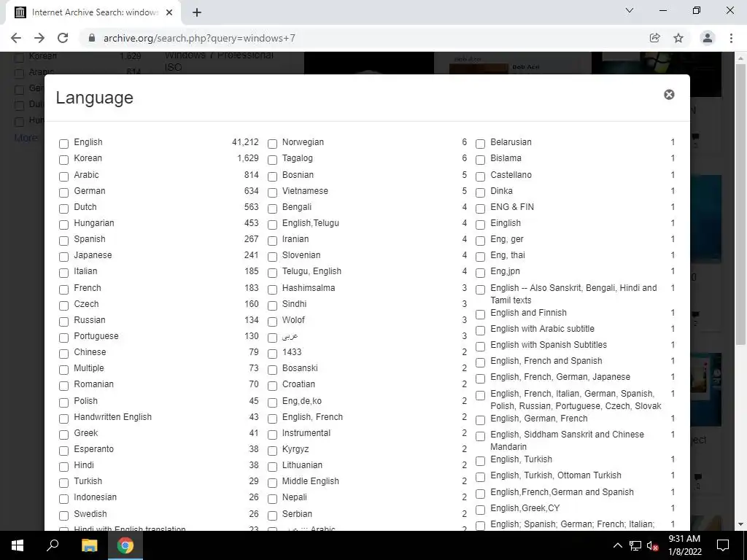747x560 pixels.
Task: Check the Arabic language checkbox
Action: pos(64,176)
